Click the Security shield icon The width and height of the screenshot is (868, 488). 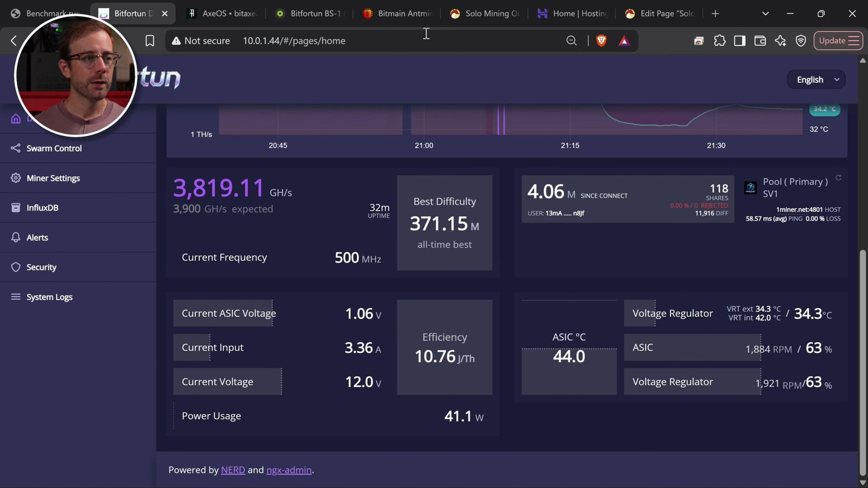(16, 267)
